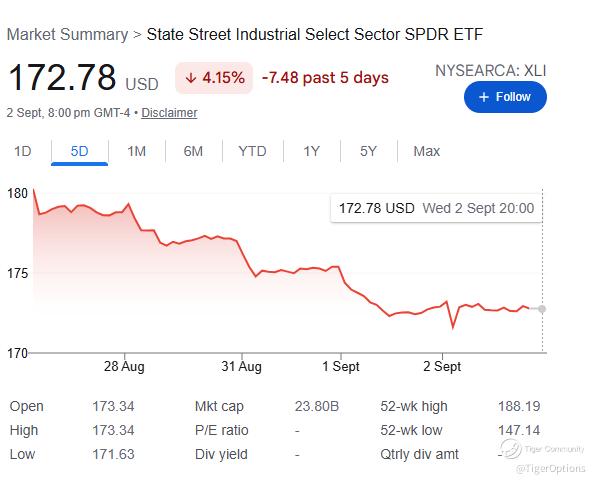Click the Follow button

(x=505, y=97)
